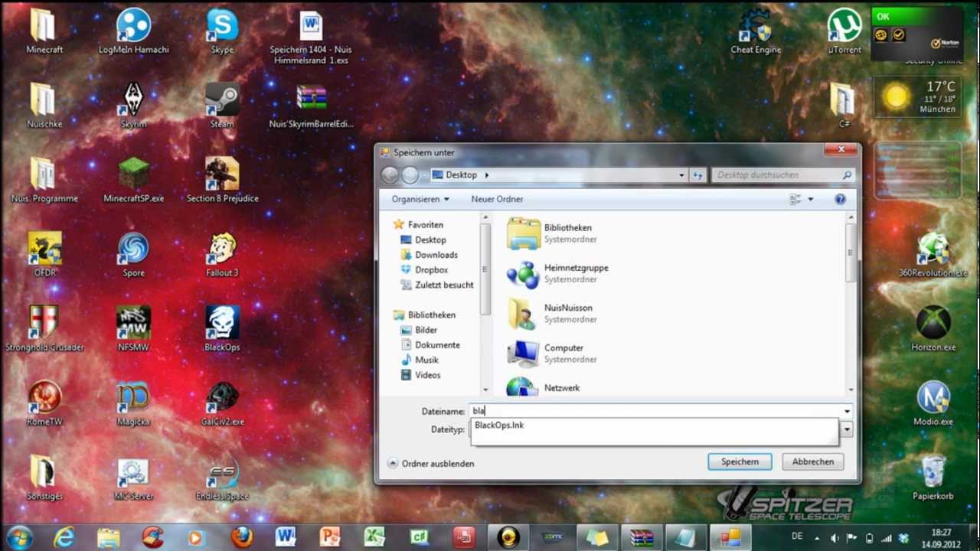Select the Stronghold Crusader shortcut
980x551 pixels.
click(x=44, y=328)
